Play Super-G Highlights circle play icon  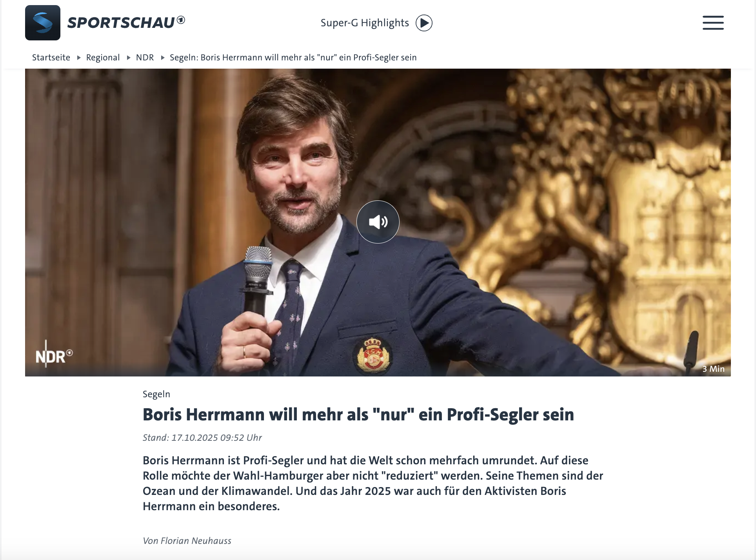point(424,23)
